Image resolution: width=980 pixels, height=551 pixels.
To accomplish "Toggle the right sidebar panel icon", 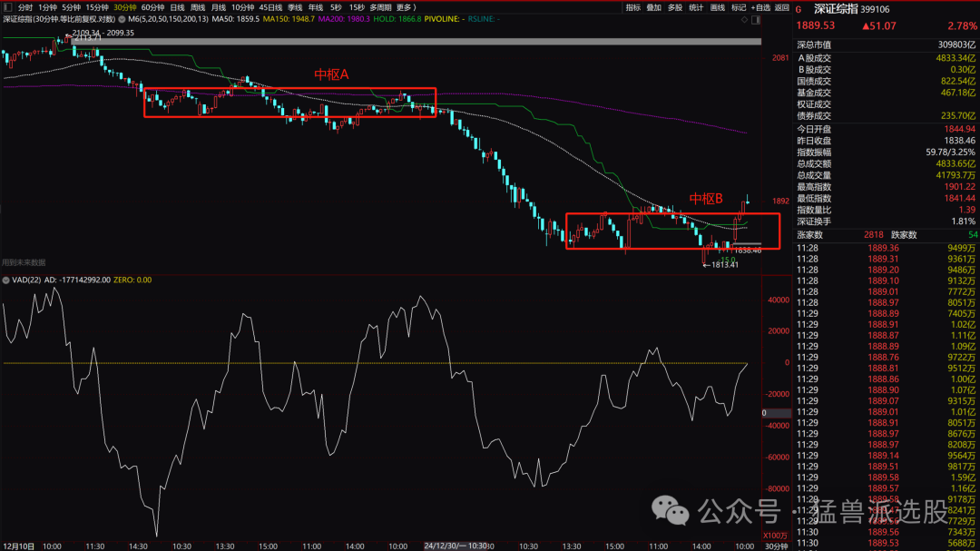I will point(756,20).
